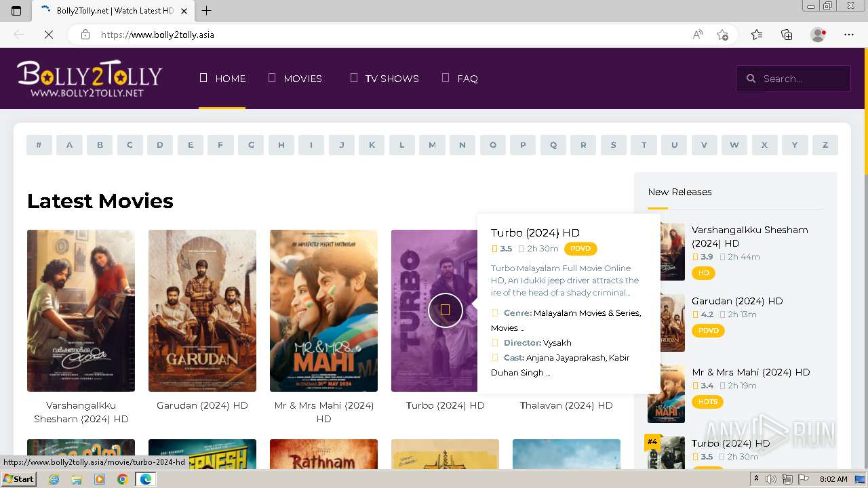This screenshot has width=868, height=488.
Task: Click the magnifier icon in search box
Action: pos(751,79)
